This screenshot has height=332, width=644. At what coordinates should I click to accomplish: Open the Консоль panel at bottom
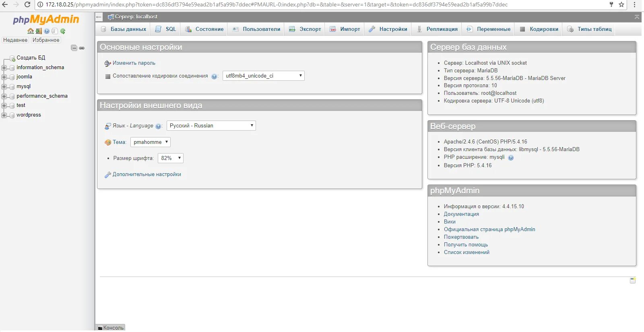[x=111, y=328]
